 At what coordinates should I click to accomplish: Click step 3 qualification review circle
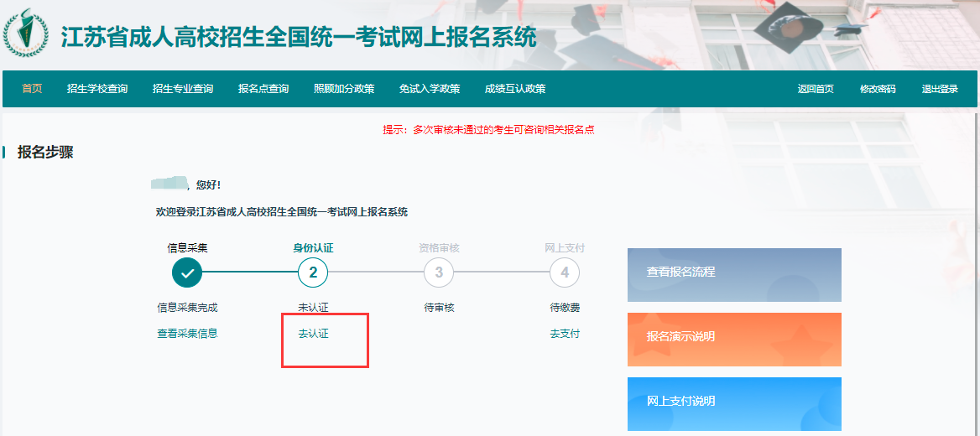(x=439, y=272)
